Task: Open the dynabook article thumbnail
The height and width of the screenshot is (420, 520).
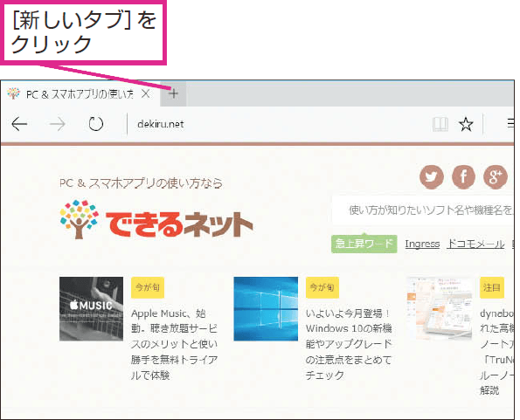Action: pos(440,309)
